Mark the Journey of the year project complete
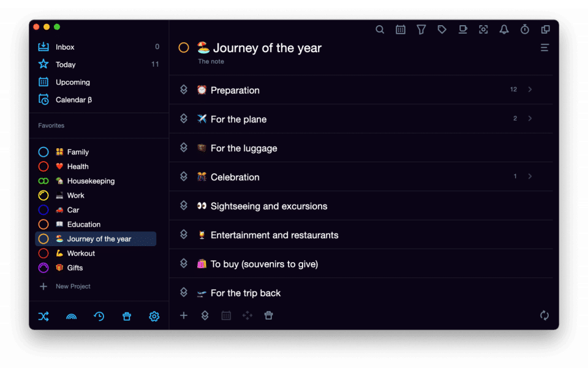Viewport: 588px width, 368px height. [184, 48]
